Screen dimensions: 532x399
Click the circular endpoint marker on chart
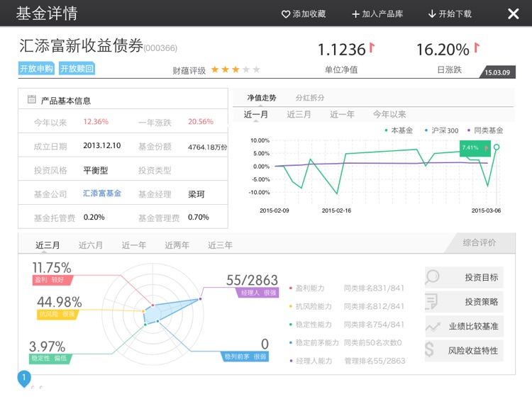497,147
